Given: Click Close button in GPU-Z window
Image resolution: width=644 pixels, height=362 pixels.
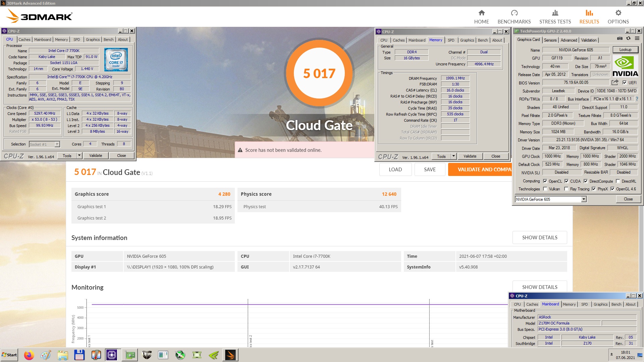Looking at the screenshot, I should pos(628,199).
